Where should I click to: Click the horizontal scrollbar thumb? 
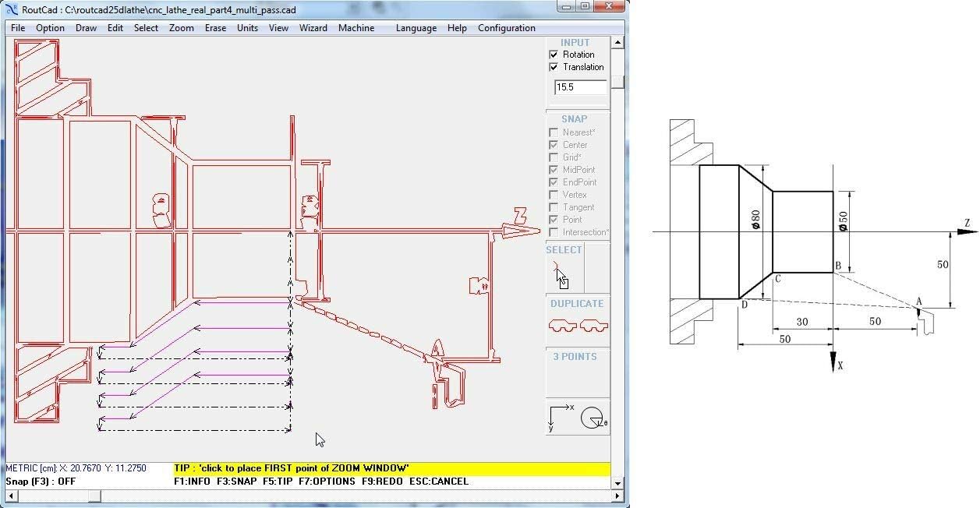tap(94, 496)
